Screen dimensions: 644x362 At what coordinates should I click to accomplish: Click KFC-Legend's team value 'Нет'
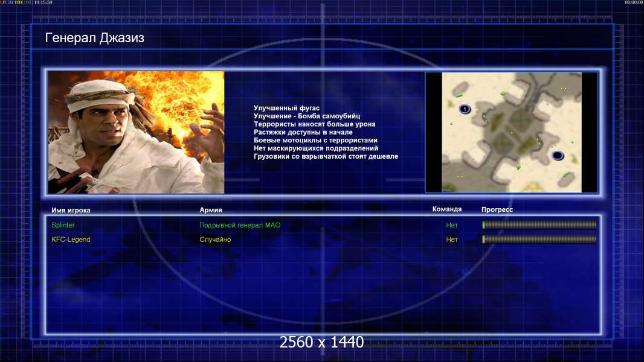coord(452,240)
